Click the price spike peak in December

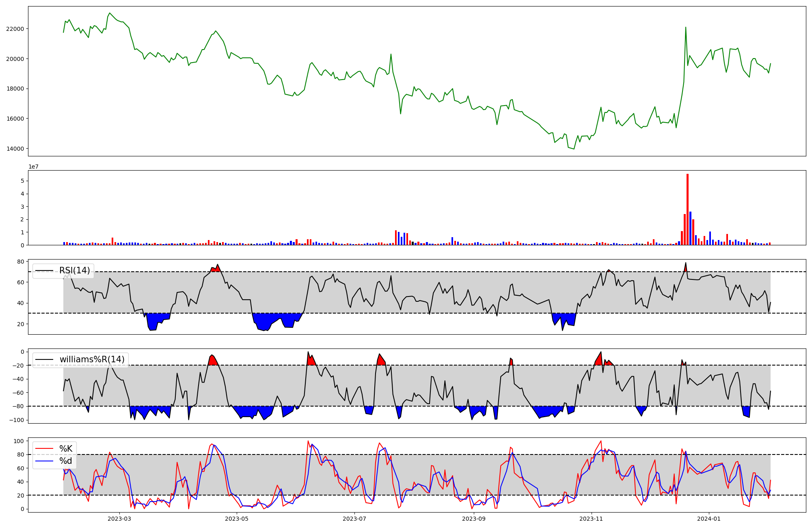click(686, 28)
